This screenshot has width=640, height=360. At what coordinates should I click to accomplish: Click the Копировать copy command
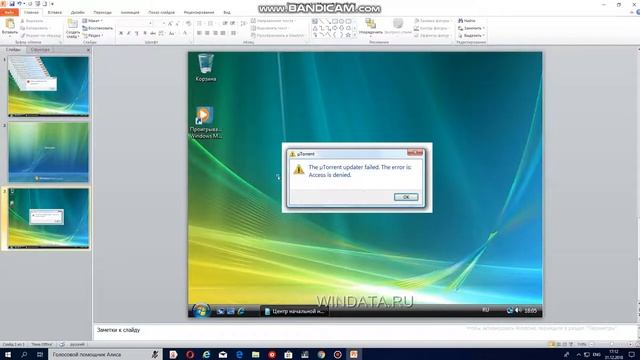pyautogui.click(x=34, y=28)
